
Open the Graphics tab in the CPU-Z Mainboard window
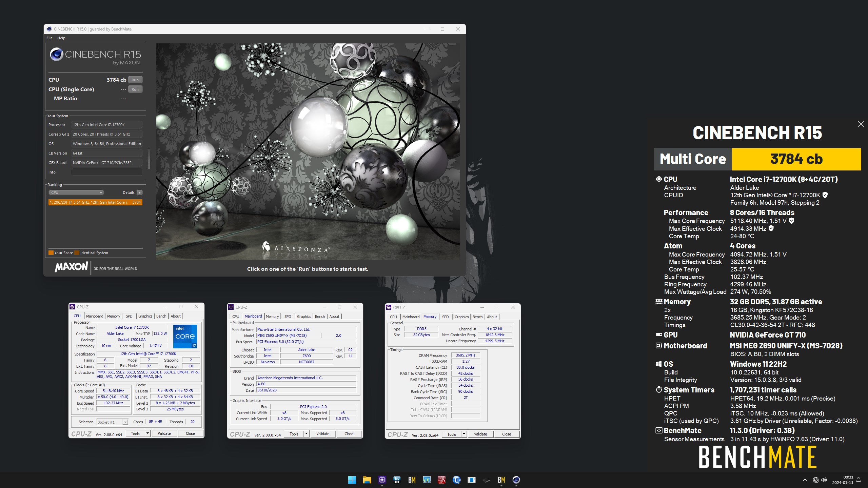(x=304, y=317)
